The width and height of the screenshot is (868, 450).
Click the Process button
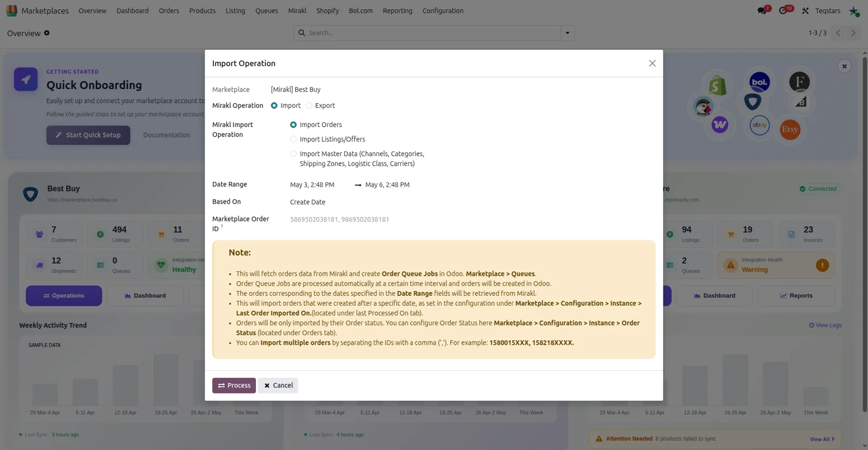pos(234,385)
